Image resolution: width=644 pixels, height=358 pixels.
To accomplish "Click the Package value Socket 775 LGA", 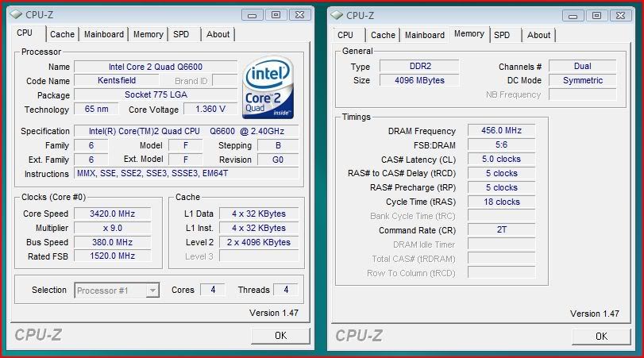I will click(x=156, y=94).
